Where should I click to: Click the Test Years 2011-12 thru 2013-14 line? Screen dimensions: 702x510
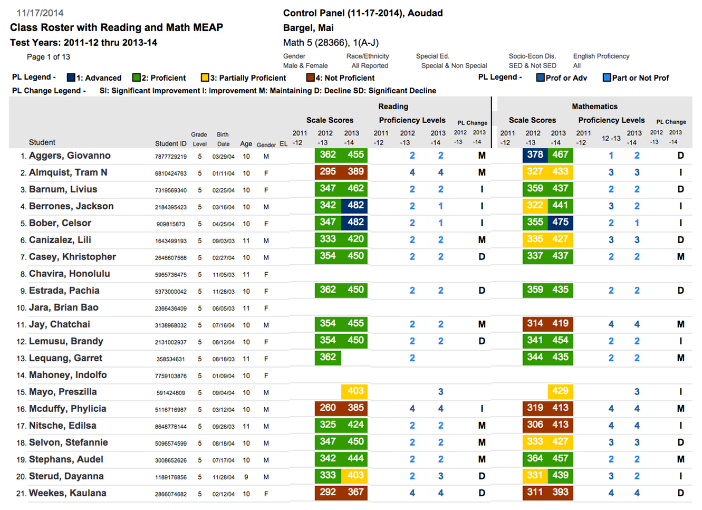click(x=84, y=43)
